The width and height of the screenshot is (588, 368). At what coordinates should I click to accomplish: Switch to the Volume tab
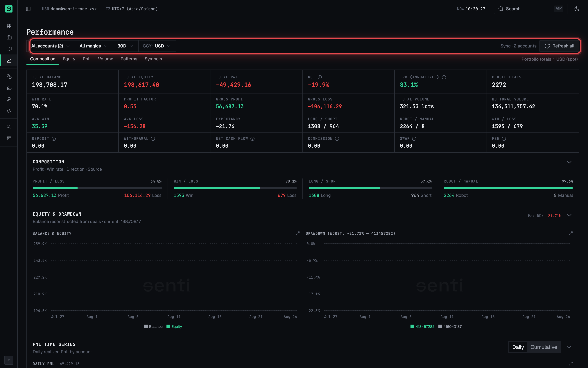(x=105, y=59)
